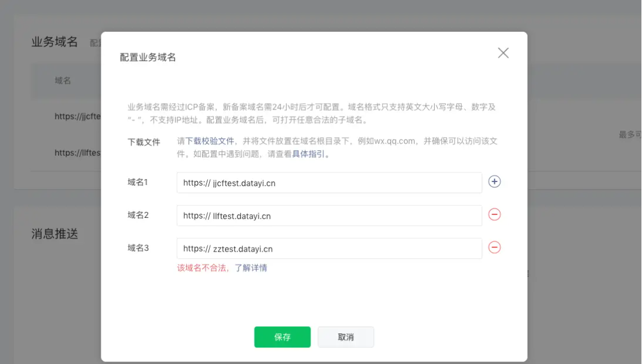The height and width of the screenshot is (364, 642).
Task: Remove 域名2 with the minus icon
Action: click(495, 214)
